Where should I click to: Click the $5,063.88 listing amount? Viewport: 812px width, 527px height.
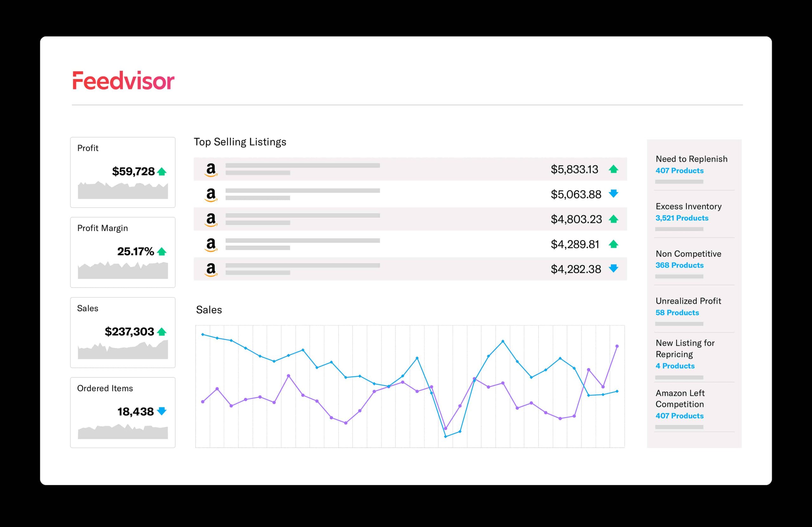[576, 194]
